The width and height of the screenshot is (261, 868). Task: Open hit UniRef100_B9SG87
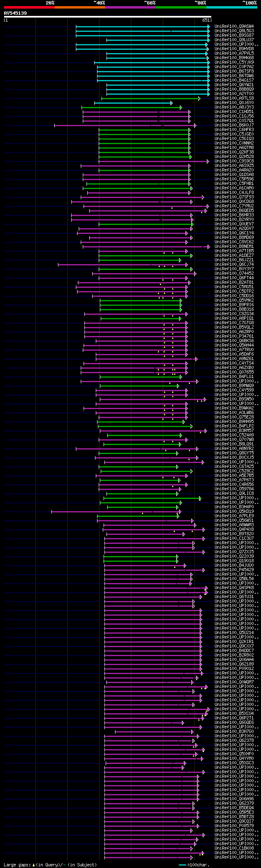(234, 35)
